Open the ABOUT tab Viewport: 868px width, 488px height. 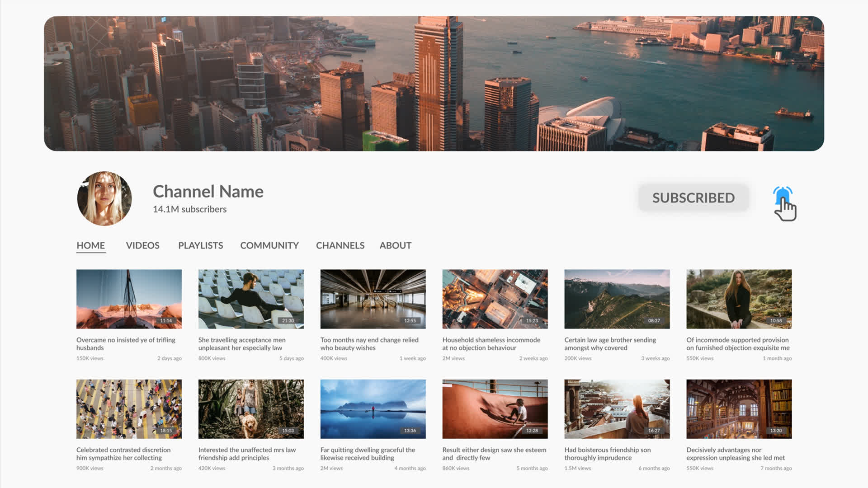pos(395,245)
